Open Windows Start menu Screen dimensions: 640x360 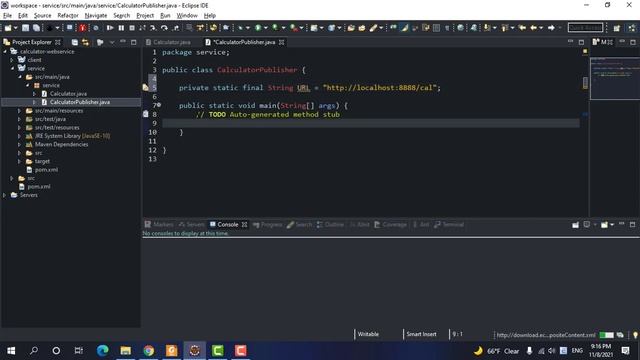[11, 351]
